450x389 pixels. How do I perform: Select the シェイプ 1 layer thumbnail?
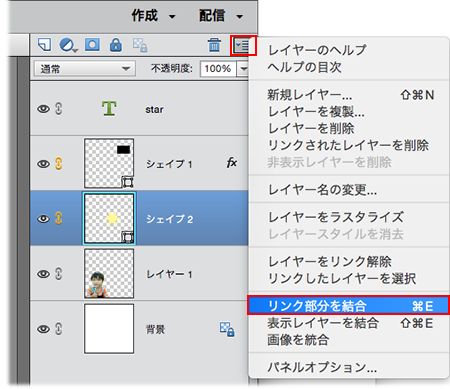[109, 163]
